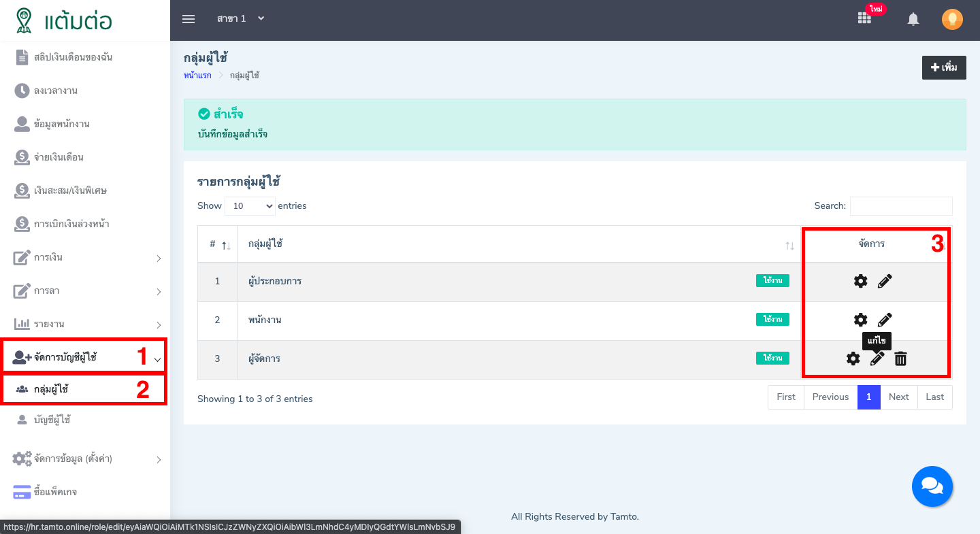Click the เพิ่ม add button
980x534 pixels.
pyautogui.click(x=943, y=68)
